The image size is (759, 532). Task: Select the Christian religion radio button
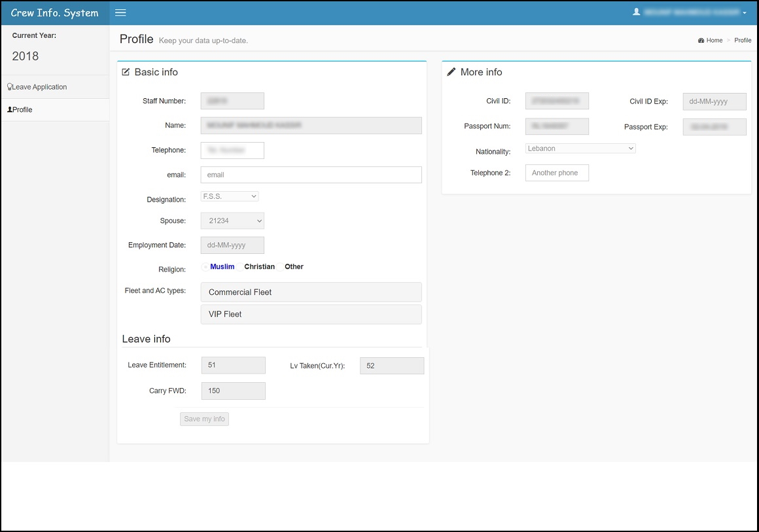(x=240, y=267)
